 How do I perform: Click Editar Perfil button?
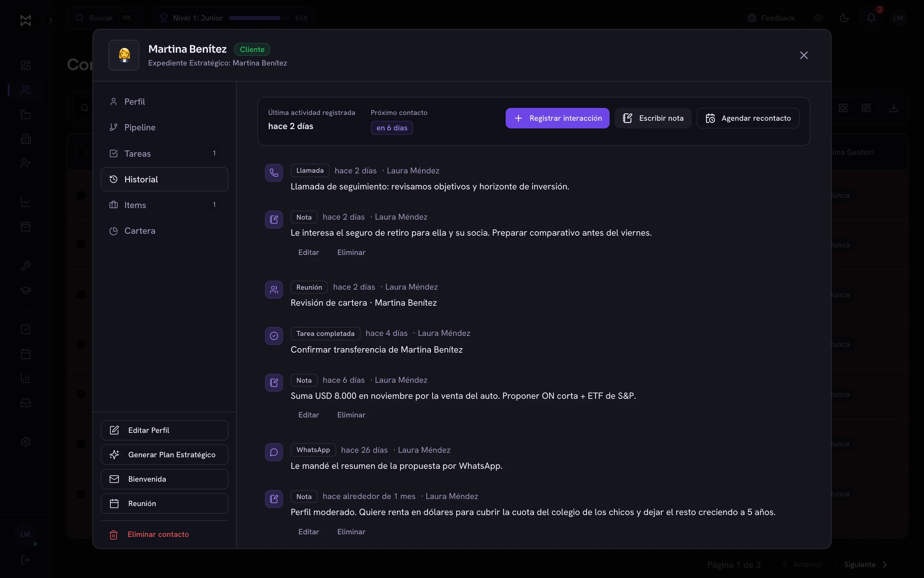164,430
